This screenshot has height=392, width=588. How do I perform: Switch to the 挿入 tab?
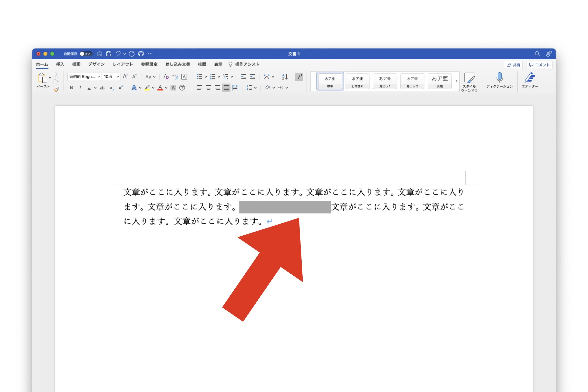click(60, 64)
